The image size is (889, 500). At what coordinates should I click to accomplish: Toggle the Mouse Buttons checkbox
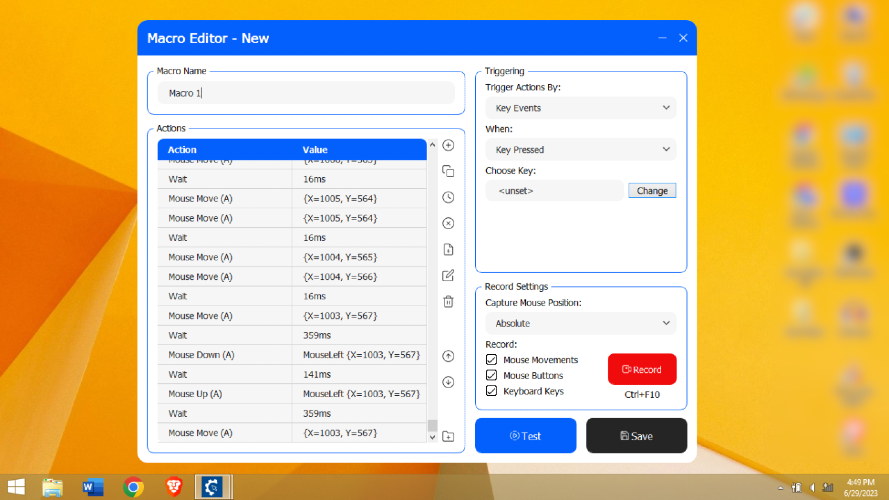492,375
